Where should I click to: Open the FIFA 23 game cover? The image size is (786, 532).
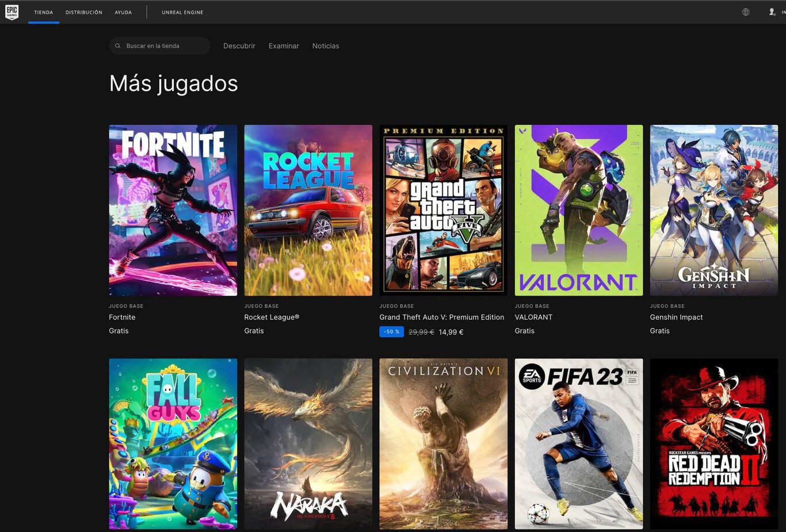pyautogui.click(x=578, y=443)
